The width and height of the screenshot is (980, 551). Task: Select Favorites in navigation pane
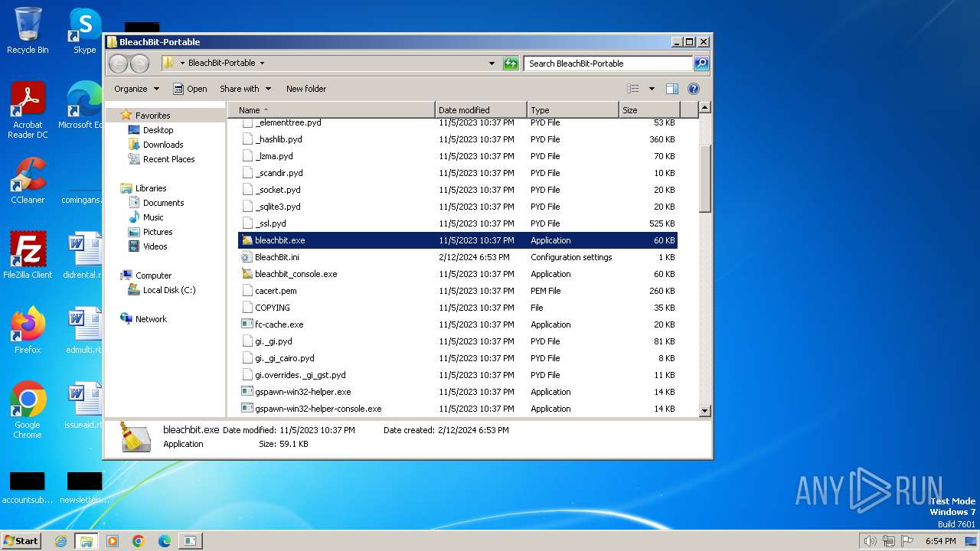153,116
